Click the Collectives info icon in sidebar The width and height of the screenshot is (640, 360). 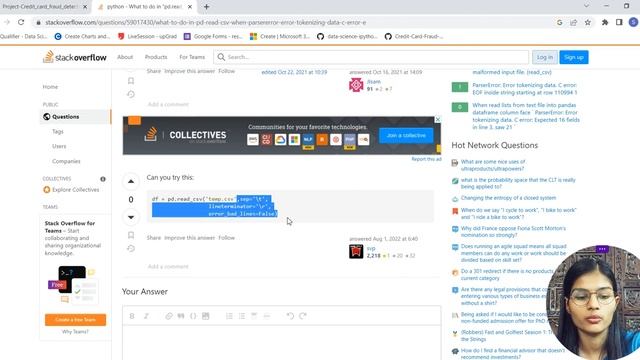(x=103, y=179)
